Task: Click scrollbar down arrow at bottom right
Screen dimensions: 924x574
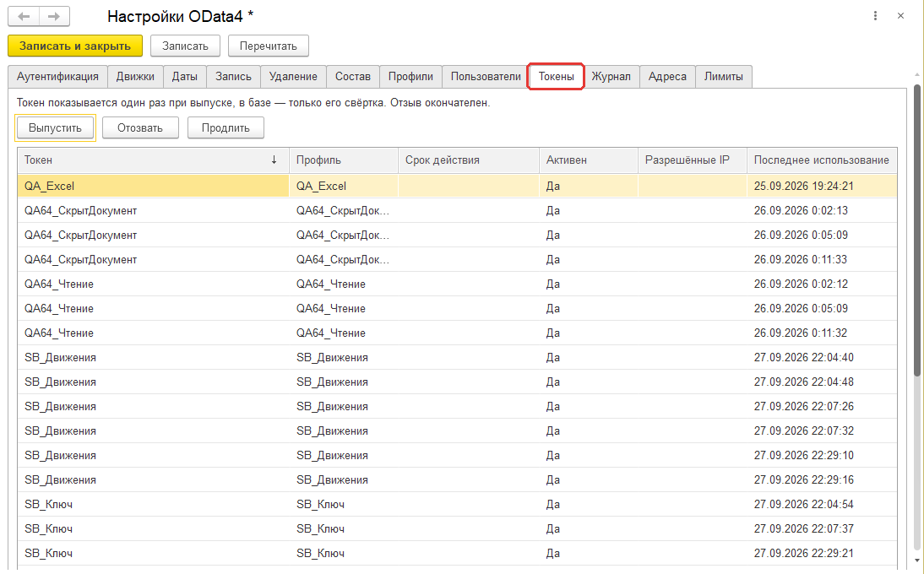Action: click(917, 560)
